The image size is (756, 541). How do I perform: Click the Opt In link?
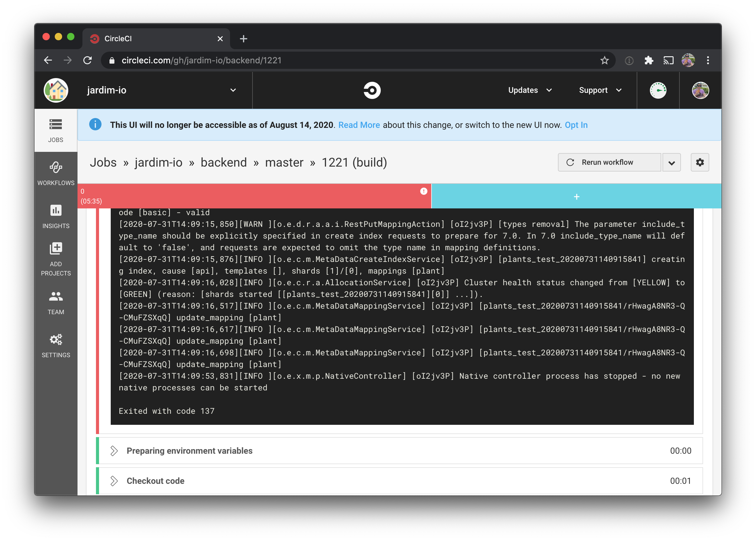point(576,125)
